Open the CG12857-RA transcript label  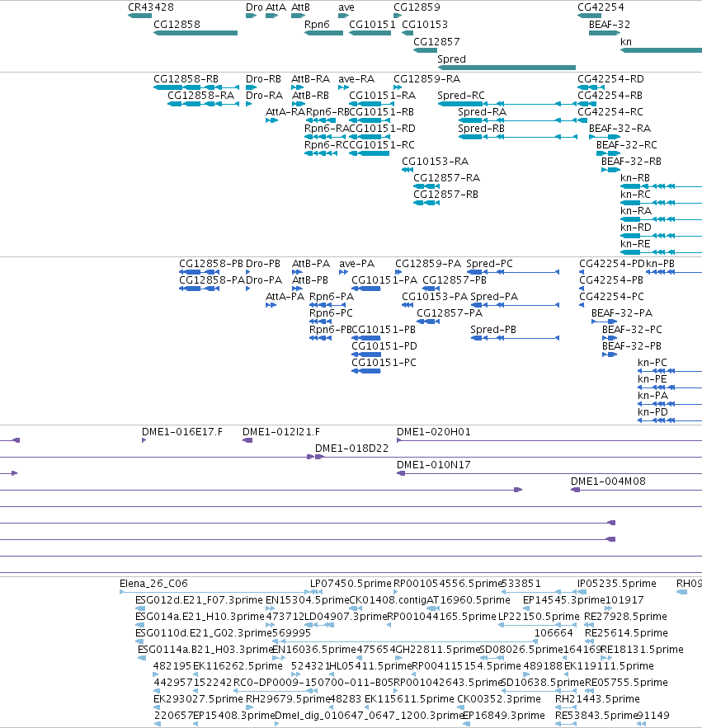(x=446, y=178)
